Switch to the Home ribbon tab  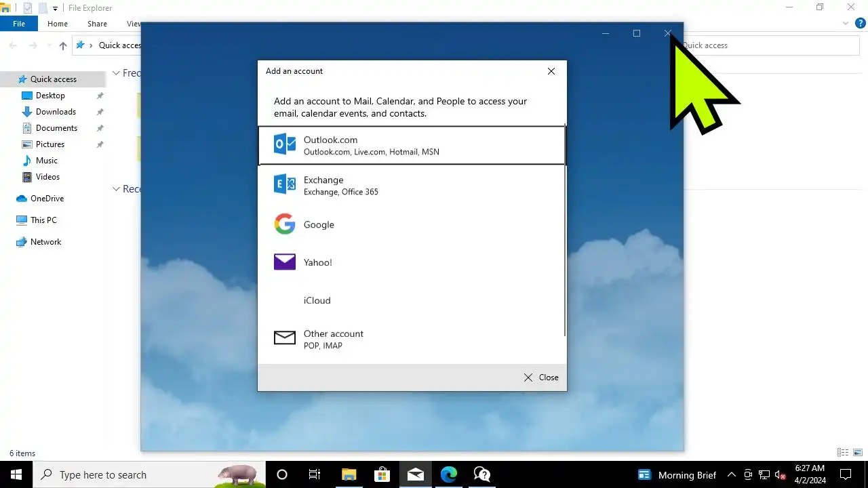tap(58, 24)
